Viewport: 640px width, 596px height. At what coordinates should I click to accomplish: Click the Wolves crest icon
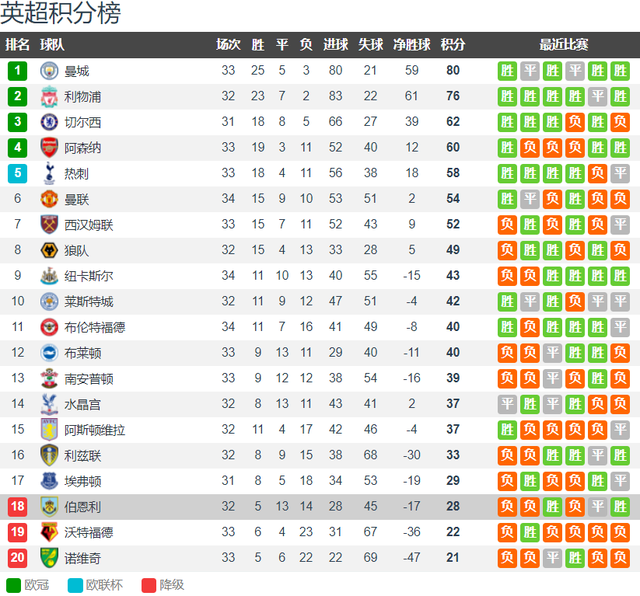coord(49,250)
